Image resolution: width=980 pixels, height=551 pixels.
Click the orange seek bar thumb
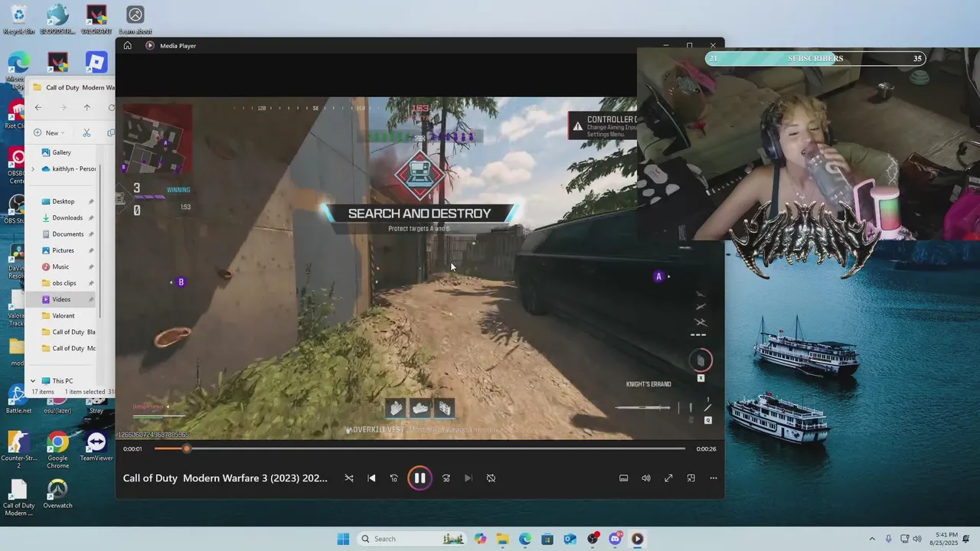tap(186, 448)
